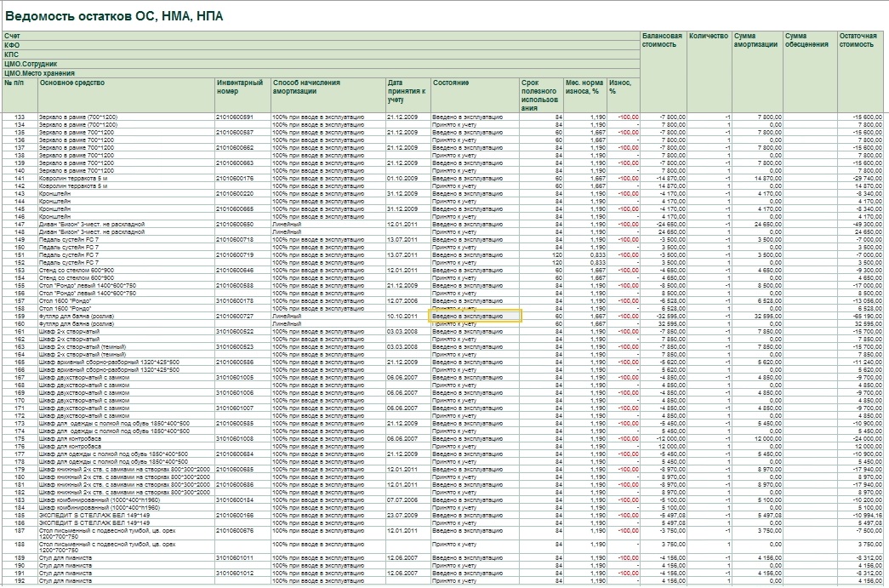Screen dimensions: 889x588
Task: Select the Балансовая стоимость column header
Action: click(x=662, y=41)
